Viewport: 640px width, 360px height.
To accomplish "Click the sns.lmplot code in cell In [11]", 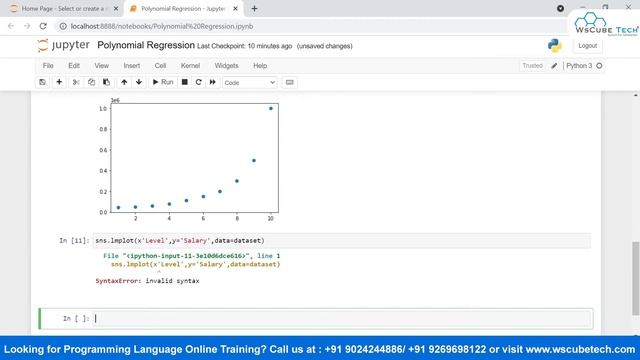I will pyautogui.click(x=180, y=241).
